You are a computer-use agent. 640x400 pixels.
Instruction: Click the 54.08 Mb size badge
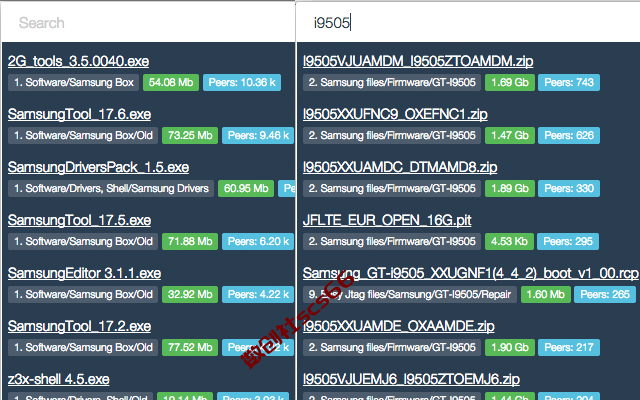[171, 82]
